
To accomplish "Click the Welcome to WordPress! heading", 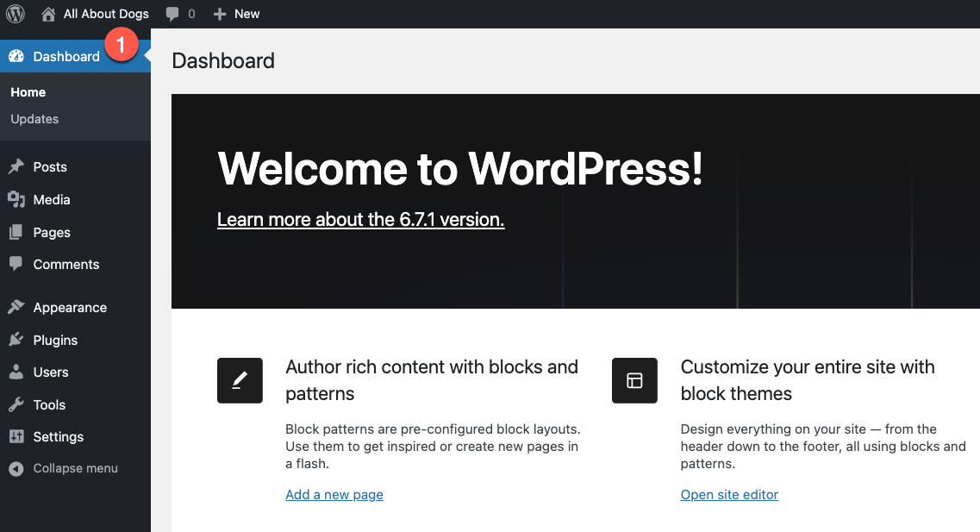I will [x=460, y=168].
